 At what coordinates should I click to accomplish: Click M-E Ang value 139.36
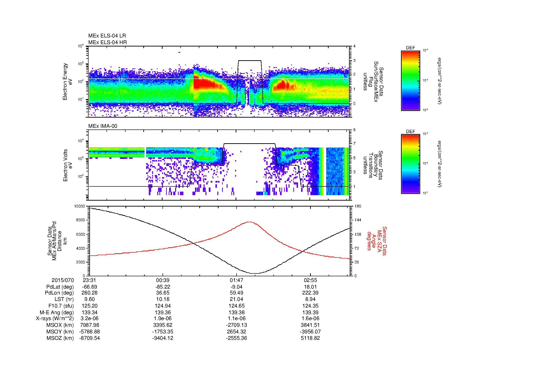[163, 312]
